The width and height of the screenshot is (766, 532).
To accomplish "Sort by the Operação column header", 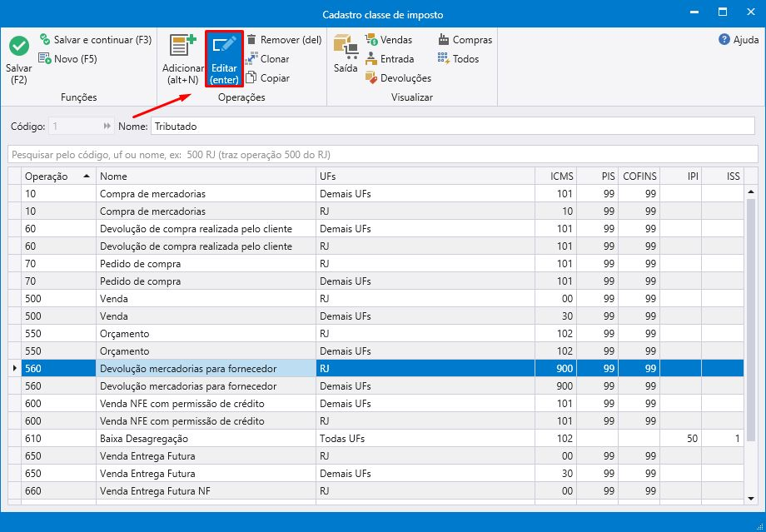I will click(57, 177).
